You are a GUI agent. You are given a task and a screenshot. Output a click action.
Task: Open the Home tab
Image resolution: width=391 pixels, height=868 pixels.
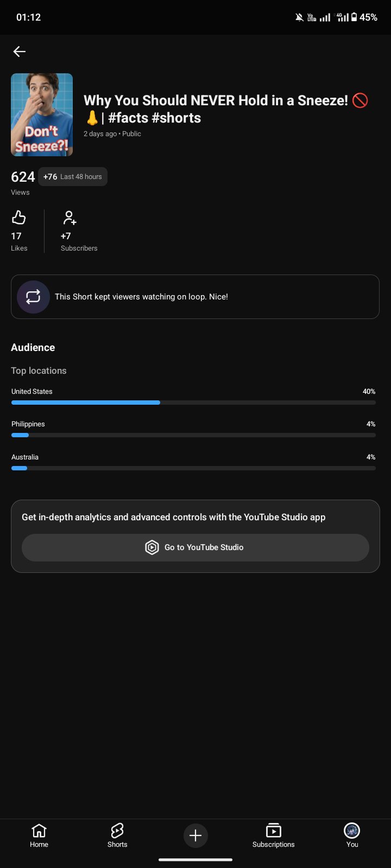pyautogui.click(x=39, y=835)
